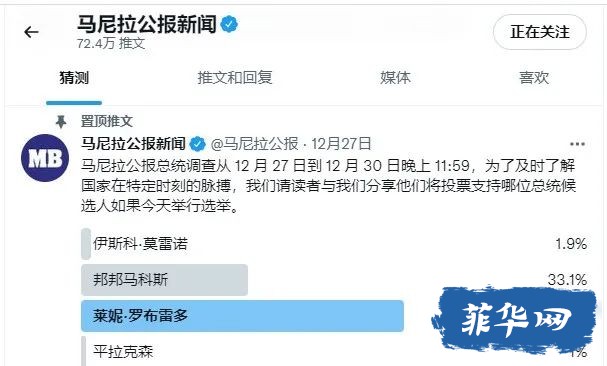
Task: Click the 正在关注 following button
Action: [x=540, y=32]
